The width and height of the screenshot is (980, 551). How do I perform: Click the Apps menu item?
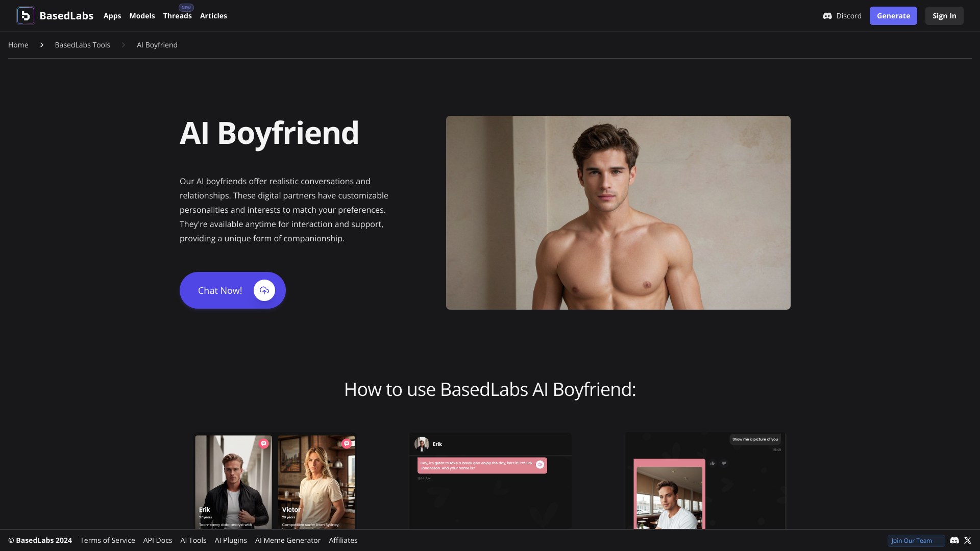tap(112, 15)
